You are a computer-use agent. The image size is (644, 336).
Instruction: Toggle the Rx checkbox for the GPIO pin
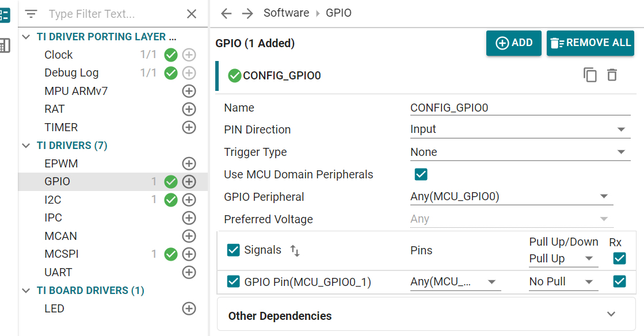click(x=619, y=281)
